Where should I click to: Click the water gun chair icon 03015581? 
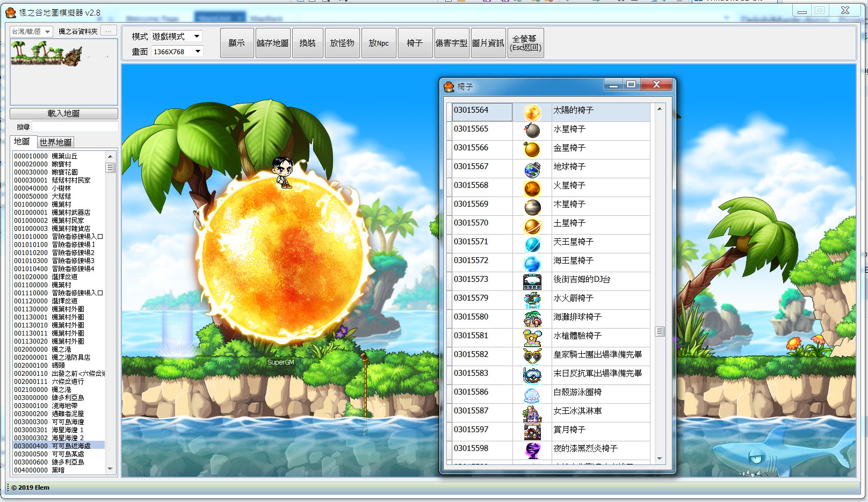click(x=532, y=338)
